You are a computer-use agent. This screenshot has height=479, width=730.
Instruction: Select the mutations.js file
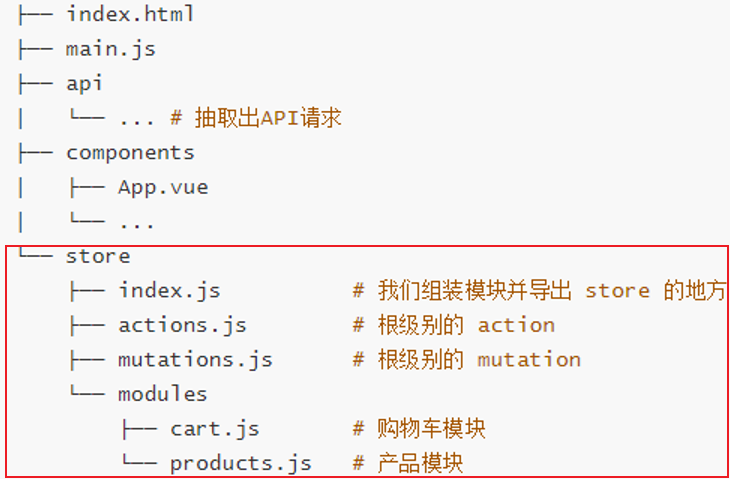(195, 359)
